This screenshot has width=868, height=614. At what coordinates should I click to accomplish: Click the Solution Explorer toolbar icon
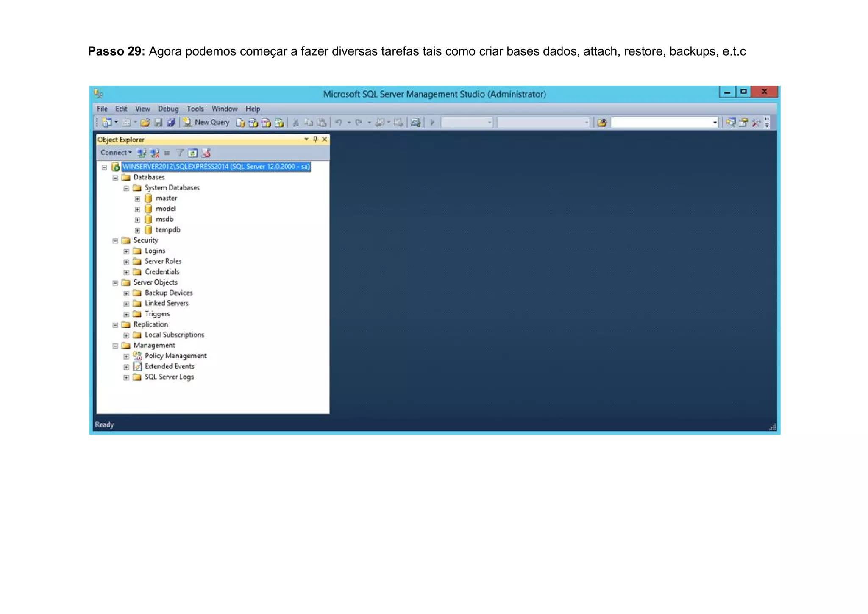[x=730, y=123]
